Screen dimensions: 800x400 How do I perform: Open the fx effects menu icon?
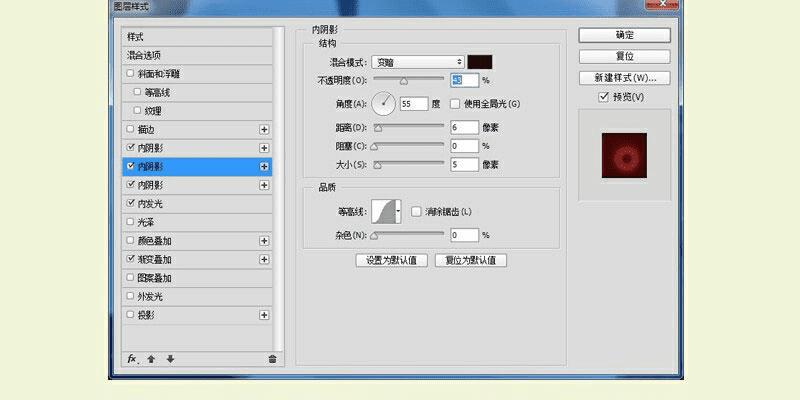click(132, 359)
